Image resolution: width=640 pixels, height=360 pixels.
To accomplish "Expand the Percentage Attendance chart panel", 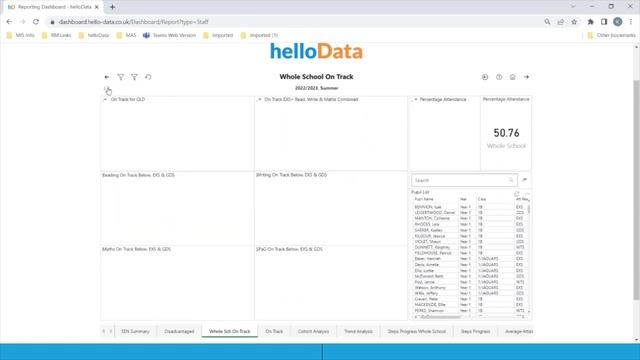I will (415, 99).
